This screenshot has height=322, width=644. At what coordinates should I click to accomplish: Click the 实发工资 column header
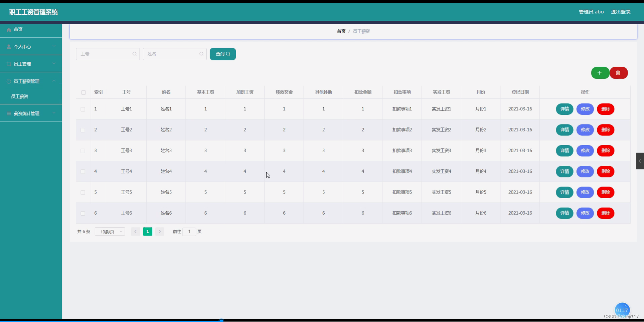441,92
